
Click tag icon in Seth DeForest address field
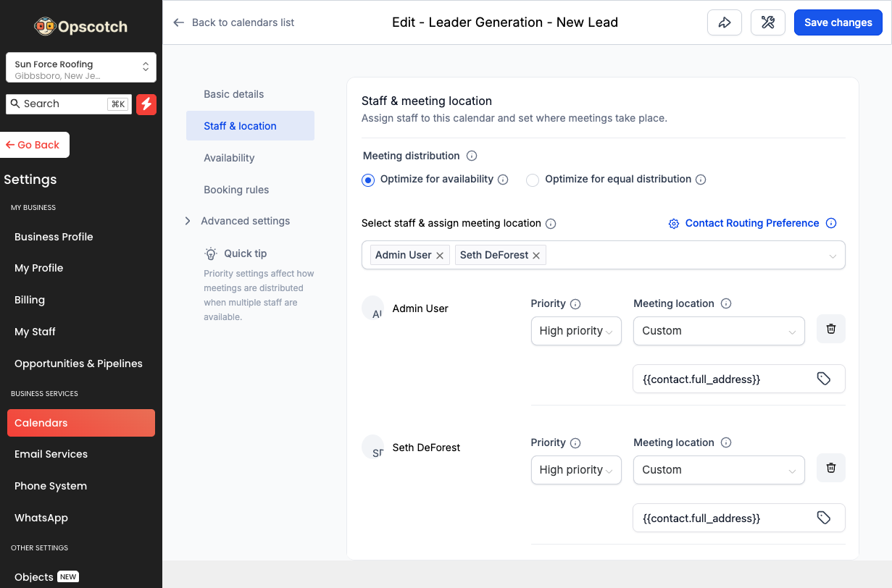tap(823, 518)
